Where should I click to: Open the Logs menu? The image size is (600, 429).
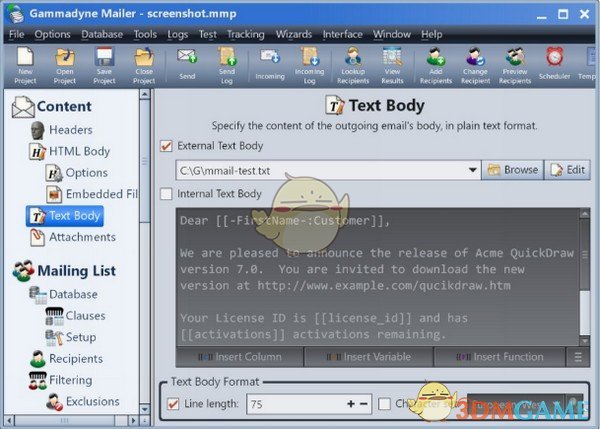point(178,34)
